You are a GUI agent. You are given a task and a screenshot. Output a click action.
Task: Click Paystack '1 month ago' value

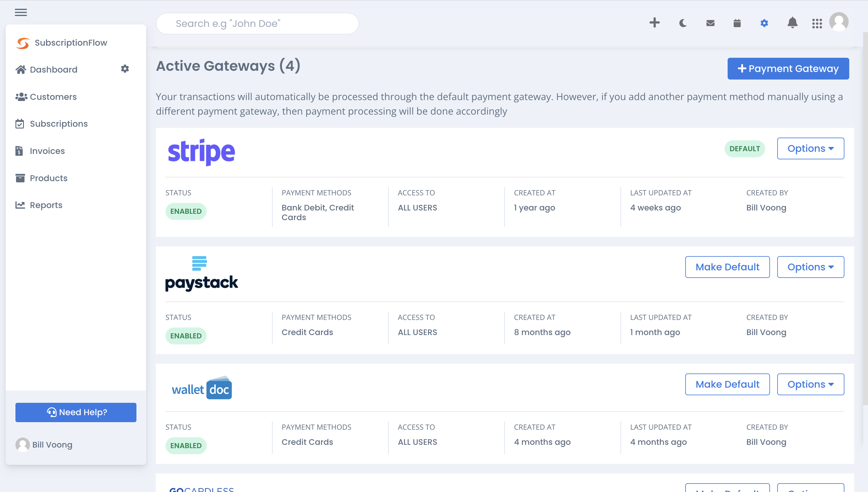655,332
